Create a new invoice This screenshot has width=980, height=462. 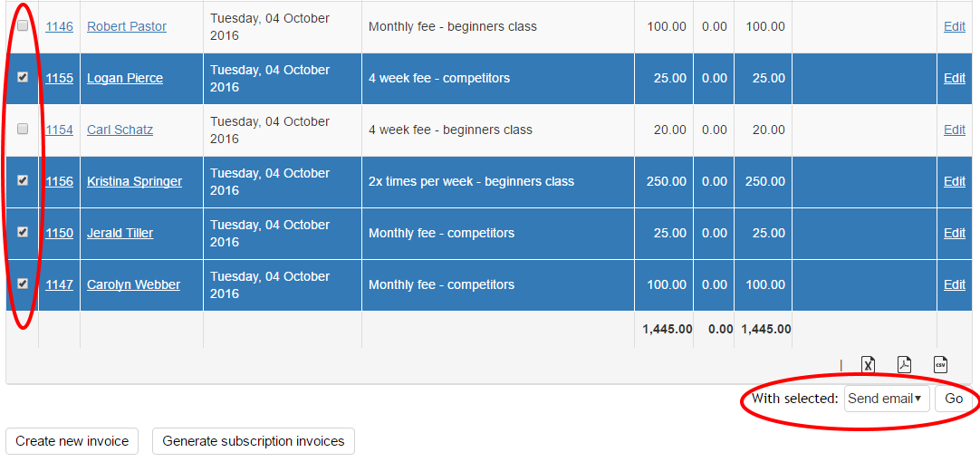[72, 441]
